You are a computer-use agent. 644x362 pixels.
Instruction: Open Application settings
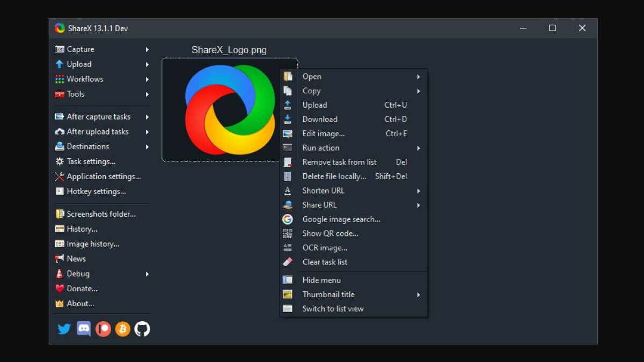[103, 176]
